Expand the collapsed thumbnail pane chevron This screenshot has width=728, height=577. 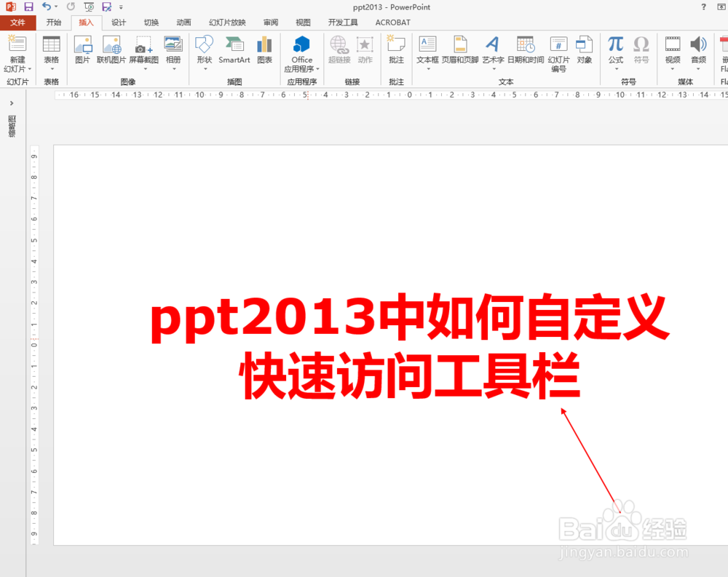[x=12, y=103]
